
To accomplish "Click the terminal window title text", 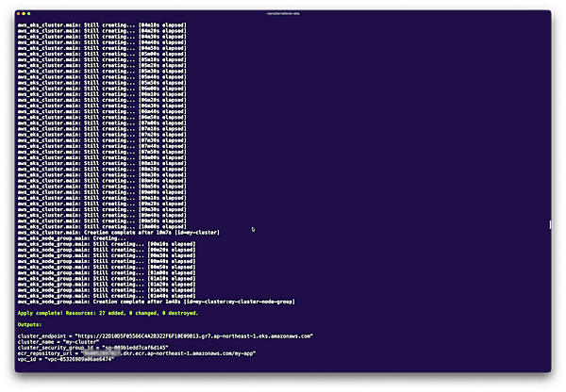I will [x=282, y=13].
